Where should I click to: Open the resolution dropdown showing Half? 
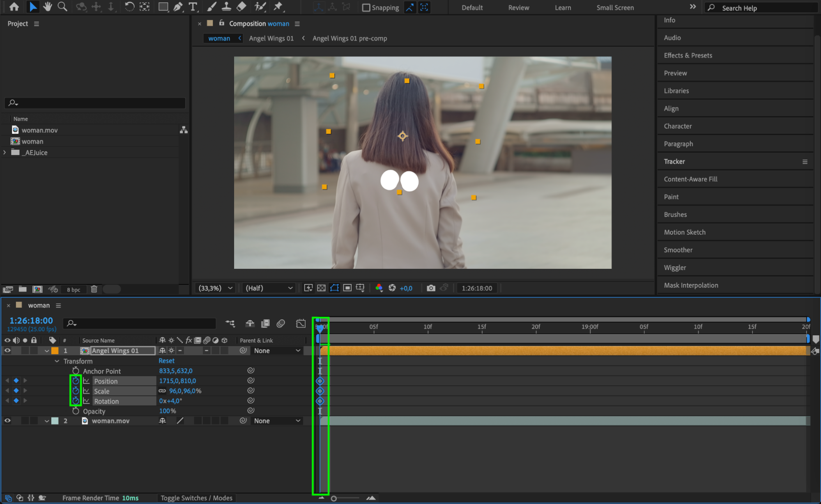pyautogui.click(x=269, y=288)
